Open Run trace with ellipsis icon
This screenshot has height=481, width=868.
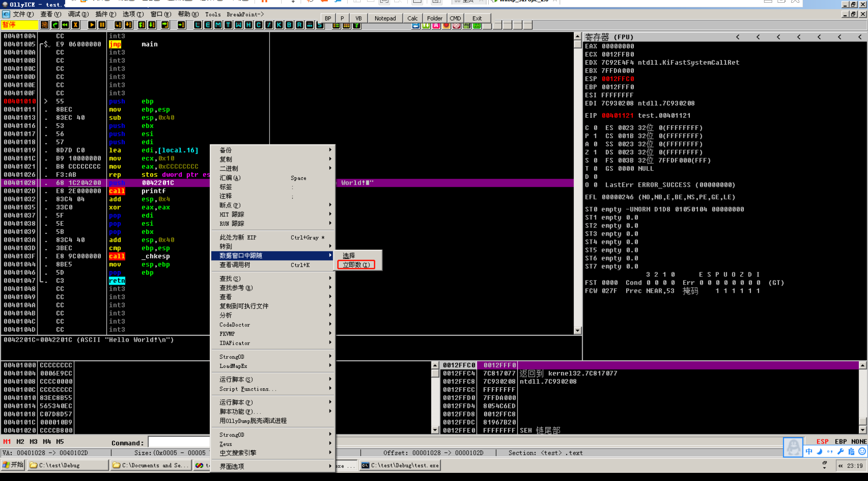tap(310, 25)
